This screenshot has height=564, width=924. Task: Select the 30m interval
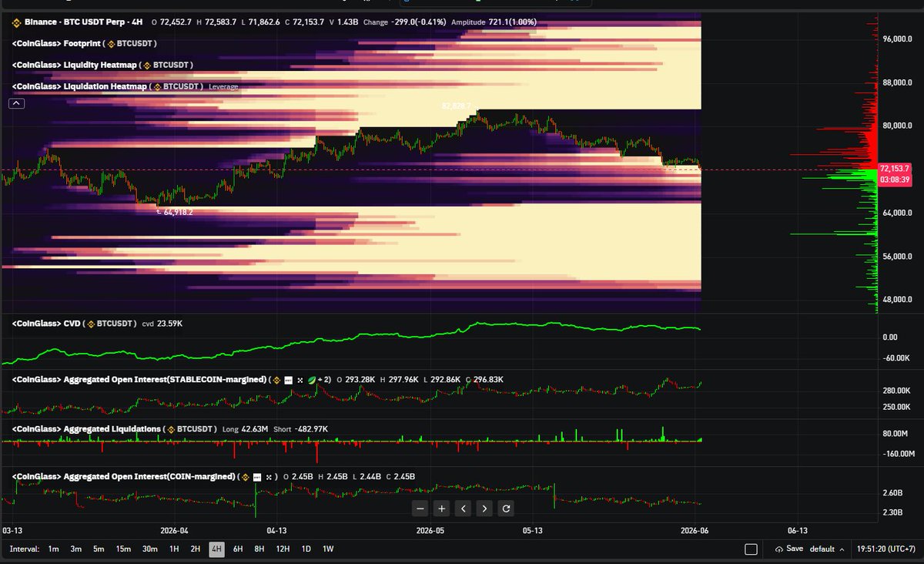click(149, 549)
